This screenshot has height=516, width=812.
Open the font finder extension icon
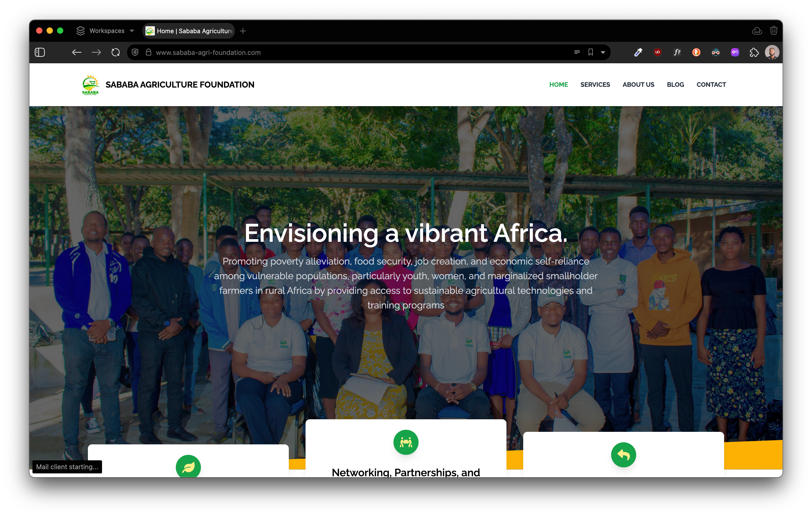pos(677,52)
